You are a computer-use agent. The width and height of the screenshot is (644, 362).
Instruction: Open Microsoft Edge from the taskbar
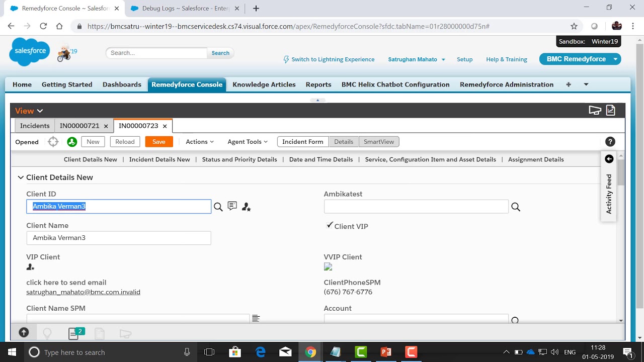(261, 352)
